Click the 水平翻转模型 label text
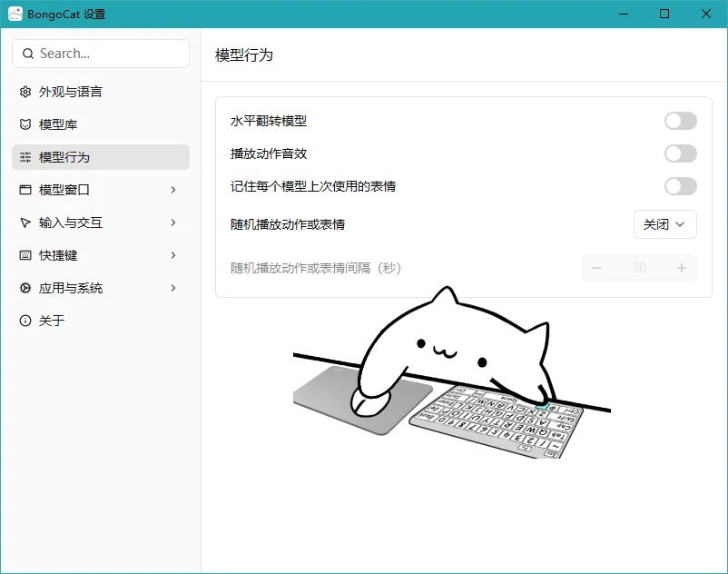Viewport: 728px width, 574px height. pos(269,121)
